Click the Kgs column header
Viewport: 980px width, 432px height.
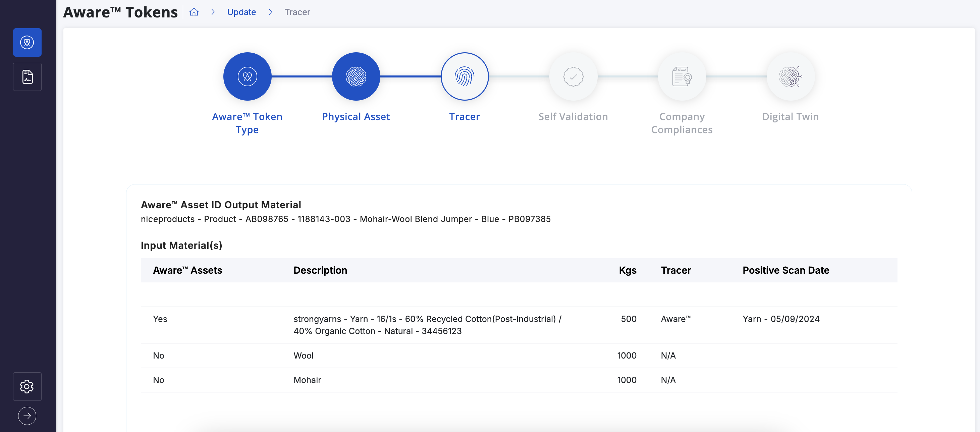click(x=627, y=270)
